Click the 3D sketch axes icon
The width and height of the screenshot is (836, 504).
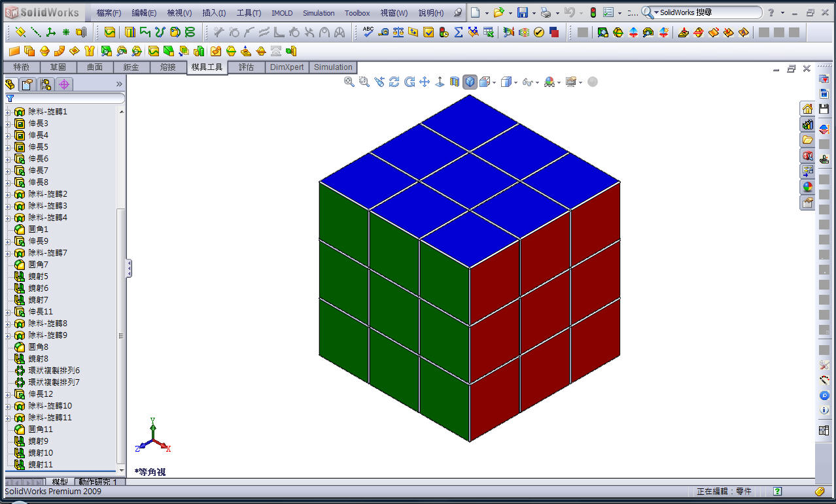[50, 32]
